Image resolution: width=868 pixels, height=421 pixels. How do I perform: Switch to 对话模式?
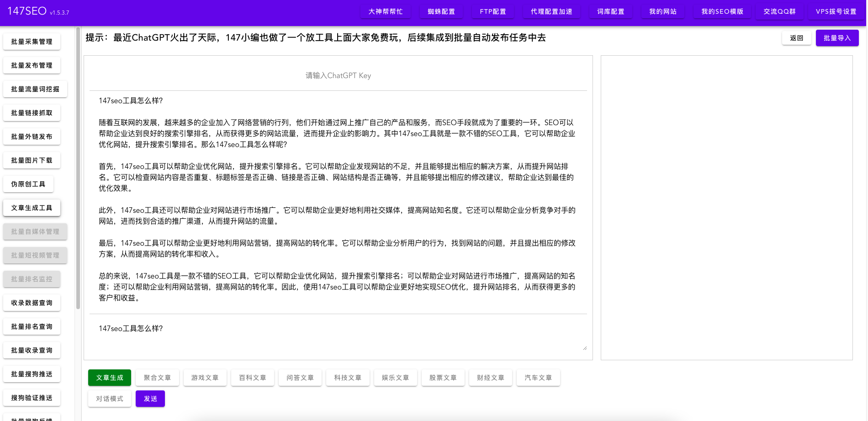click(110, 399)
